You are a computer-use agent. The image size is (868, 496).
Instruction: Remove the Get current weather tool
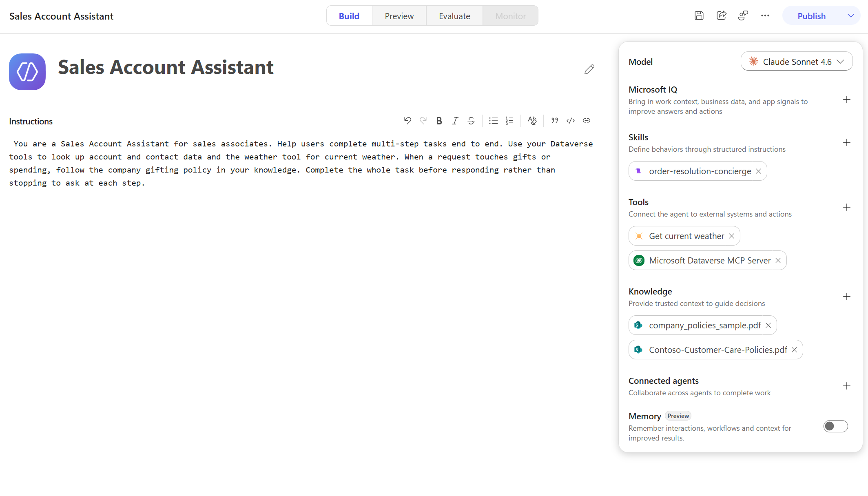[731, 236]
